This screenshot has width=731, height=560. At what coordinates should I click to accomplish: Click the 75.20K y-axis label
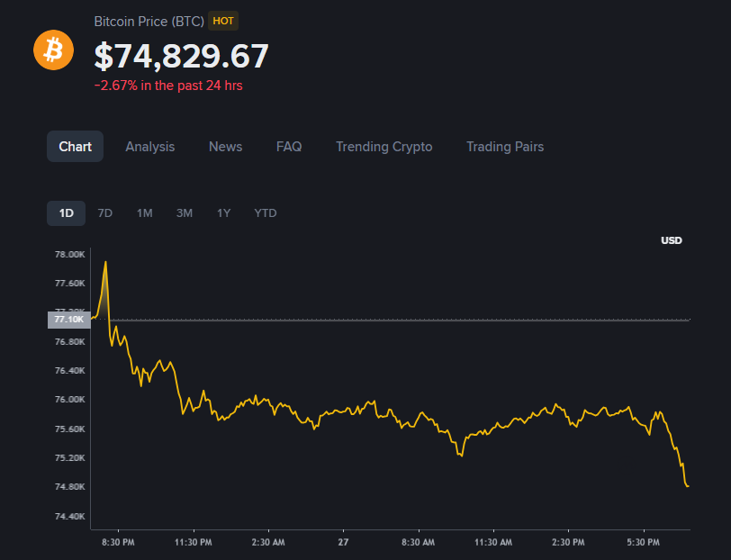coord(70,458)
